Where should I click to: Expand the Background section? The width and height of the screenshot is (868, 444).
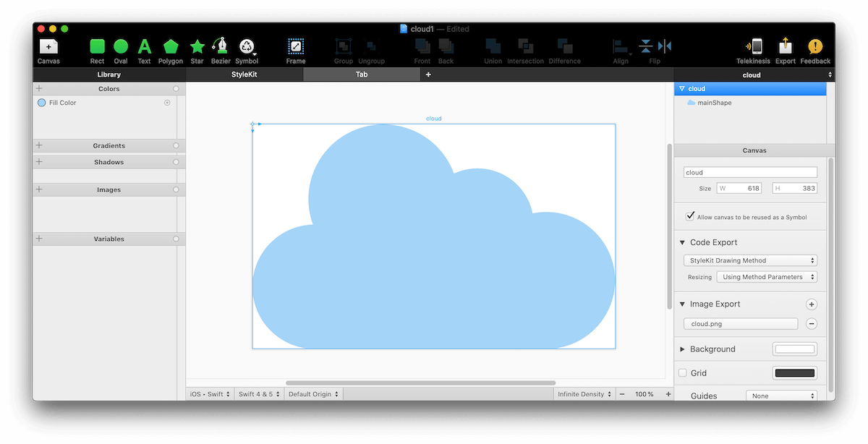pos(683,349)
